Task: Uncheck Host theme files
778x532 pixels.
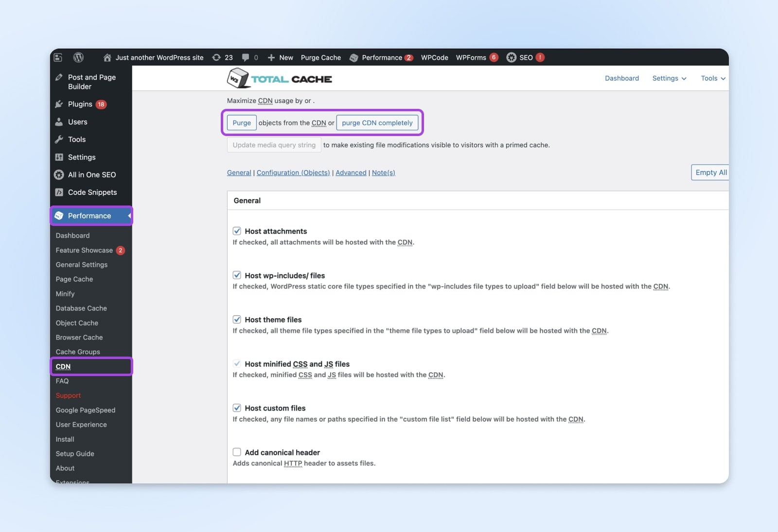Action: point(237,319)
